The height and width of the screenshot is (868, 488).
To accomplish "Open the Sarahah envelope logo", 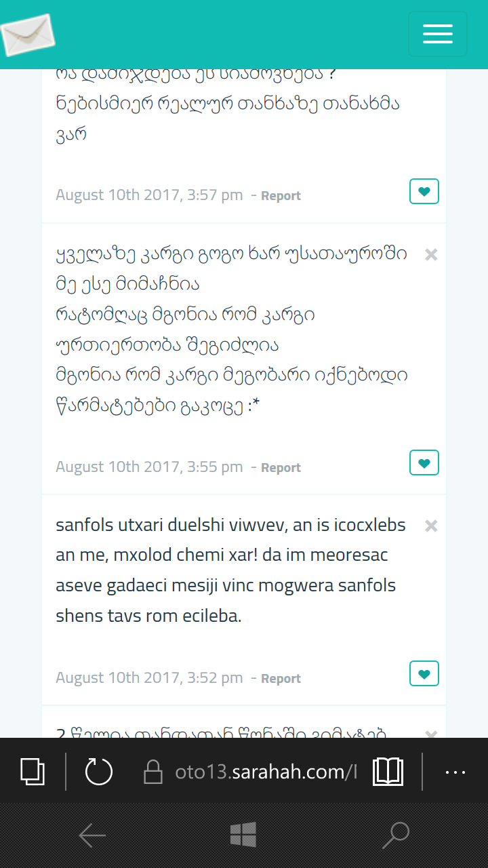I will [28, 35].
